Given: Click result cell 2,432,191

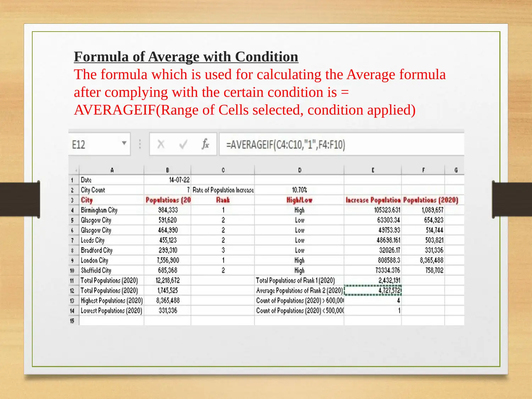Looking at the screenshot, I should coord(373,280).
